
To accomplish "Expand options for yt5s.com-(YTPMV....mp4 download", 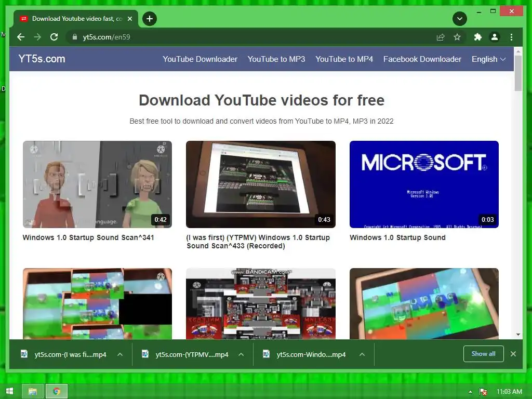I will pos(241,354).
